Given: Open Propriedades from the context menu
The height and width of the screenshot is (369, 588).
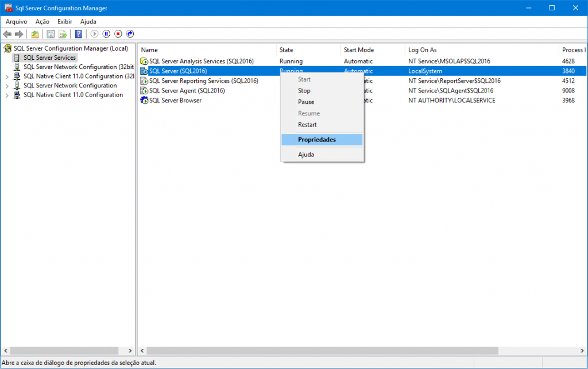Looking at the screenshot, I should pos(322,140).
